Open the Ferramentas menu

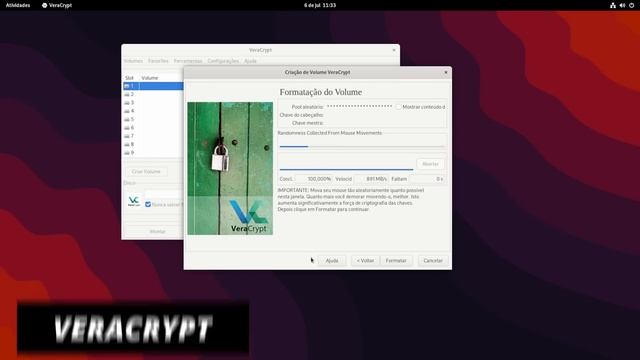click(x=188, y=61)
